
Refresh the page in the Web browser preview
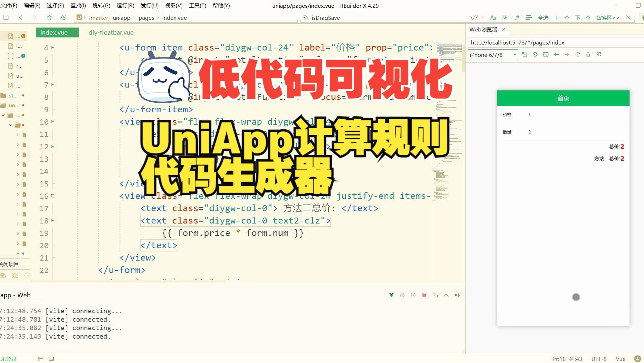click(577, 54)
